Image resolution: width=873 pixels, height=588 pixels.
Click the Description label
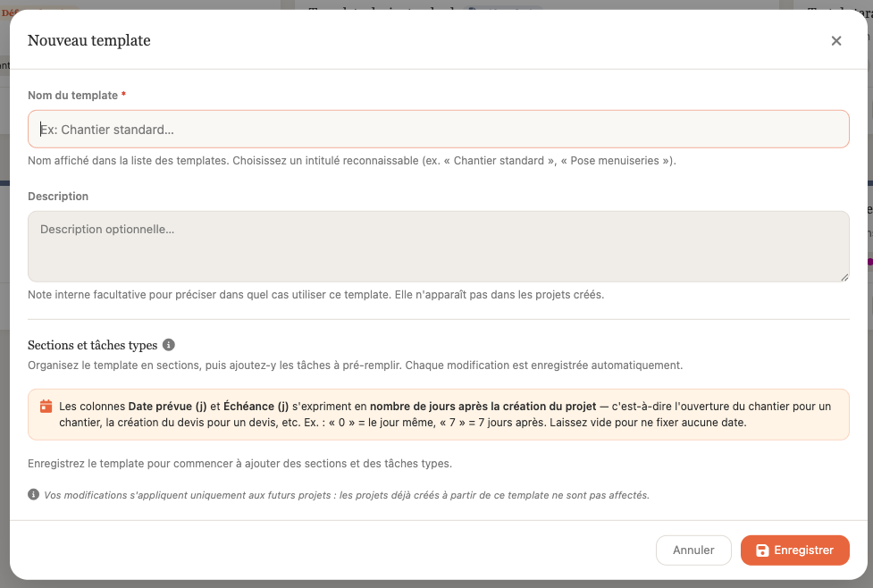point(58,196)
